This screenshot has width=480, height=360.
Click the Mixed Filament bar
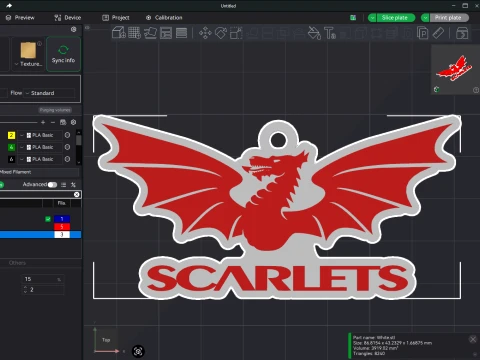click(39, 172)
